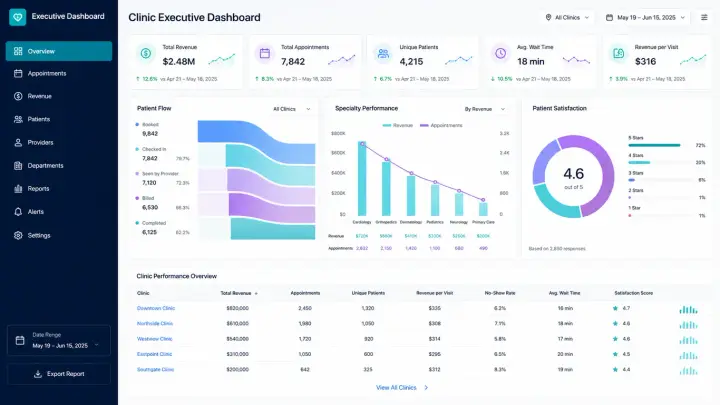This screenshot has height=405, width=720.
Task: Click the Unique Patients people icon
Action: [x=383, y=54]
